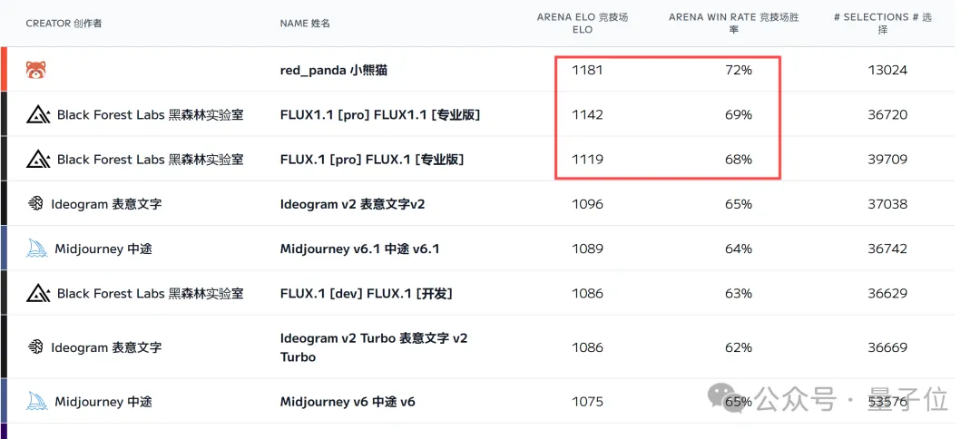
Task: Click the 1181 ELO score cell
Action: pyautogui.click(x=587, y=71)
